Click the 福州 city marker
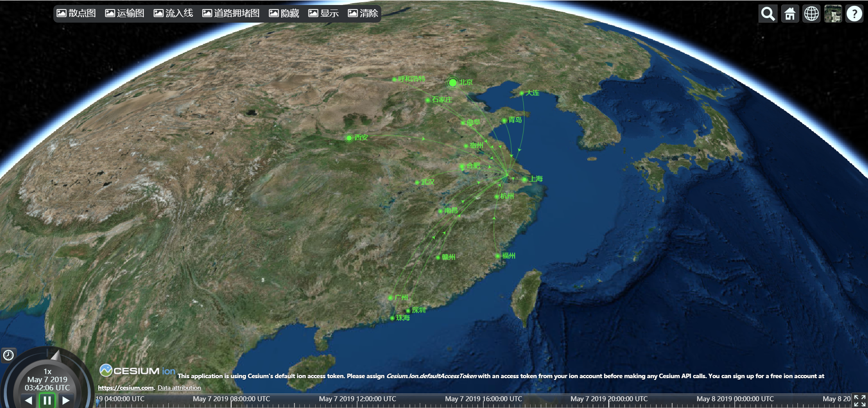868x408 pixels. [498, 256]
